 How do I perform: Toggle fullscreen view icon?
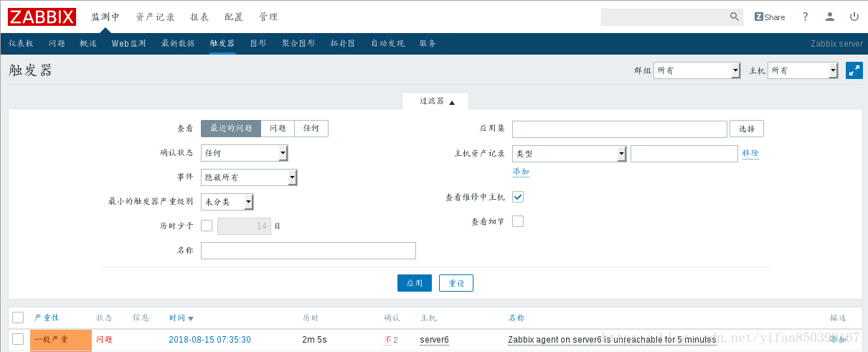(854, 70)
